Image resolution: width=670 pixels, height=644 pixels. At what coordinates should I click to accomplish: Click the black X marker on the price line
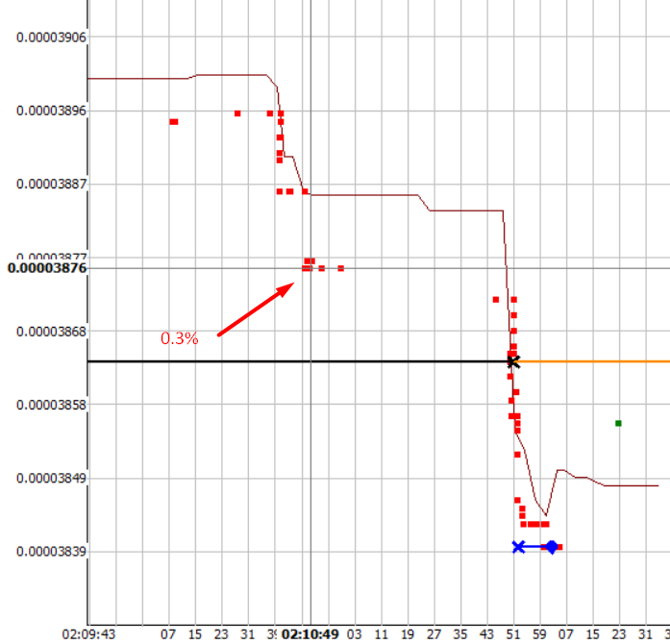point(513,362)
